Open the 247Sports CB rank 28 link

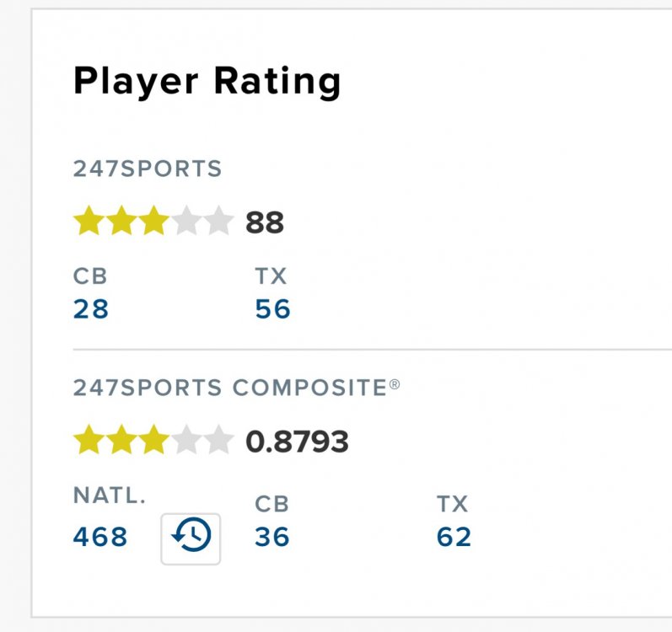91,309
